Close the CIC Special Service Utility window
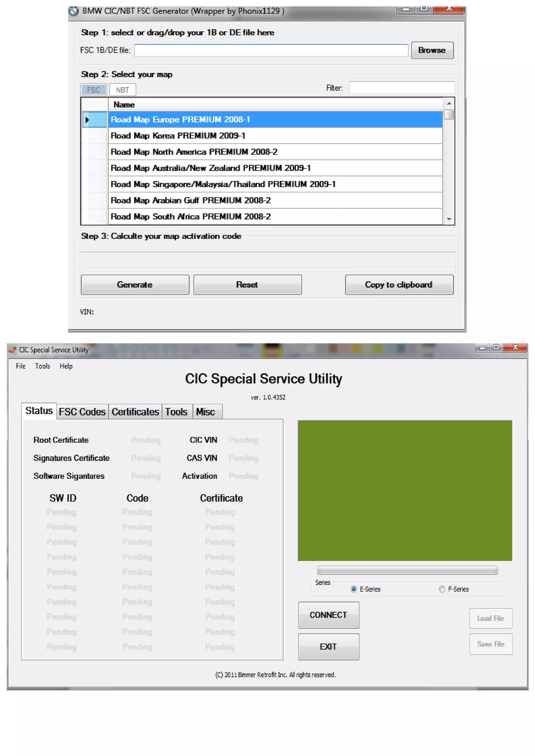535x756 pixels. (516, 348)
